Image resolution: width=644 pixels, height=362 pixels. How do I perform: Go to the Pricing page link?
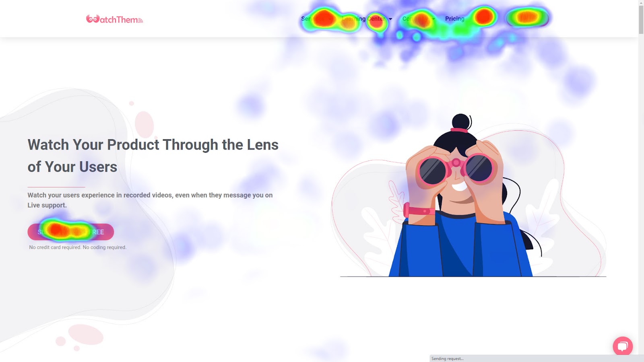click(455, 19)
